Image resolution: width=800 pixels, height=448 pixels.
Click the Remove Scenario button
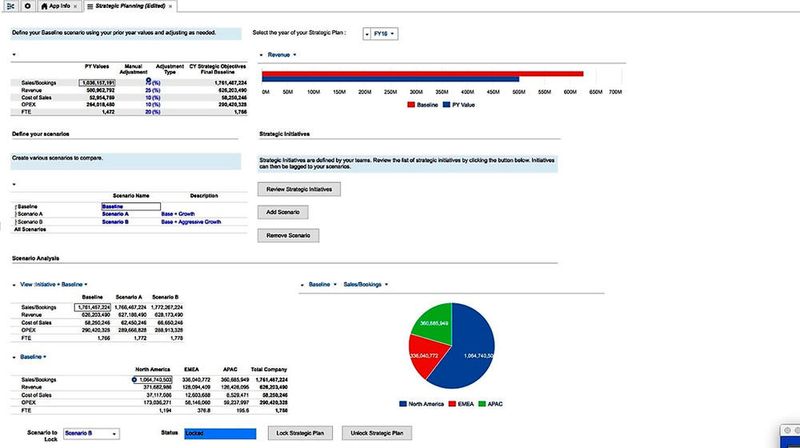(288, 236)
